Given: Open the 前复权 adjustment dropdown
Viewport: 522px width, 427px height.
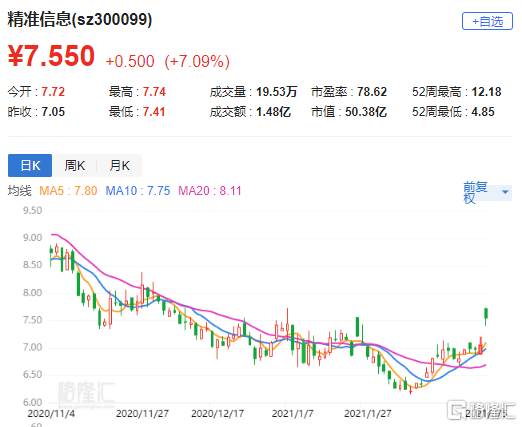Looking at the screenshot, I should click(487, 192).
